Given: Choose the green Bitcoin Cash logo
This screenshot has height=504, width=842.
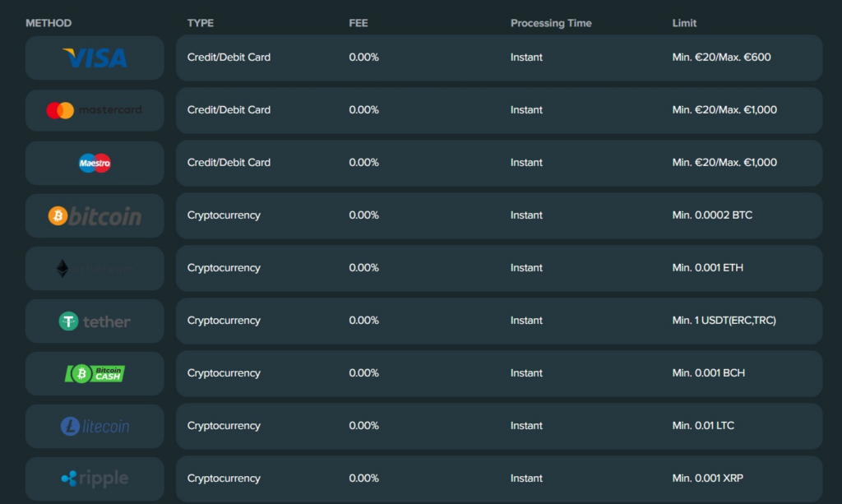Looking at the screenshot, I should coord(95,373).
